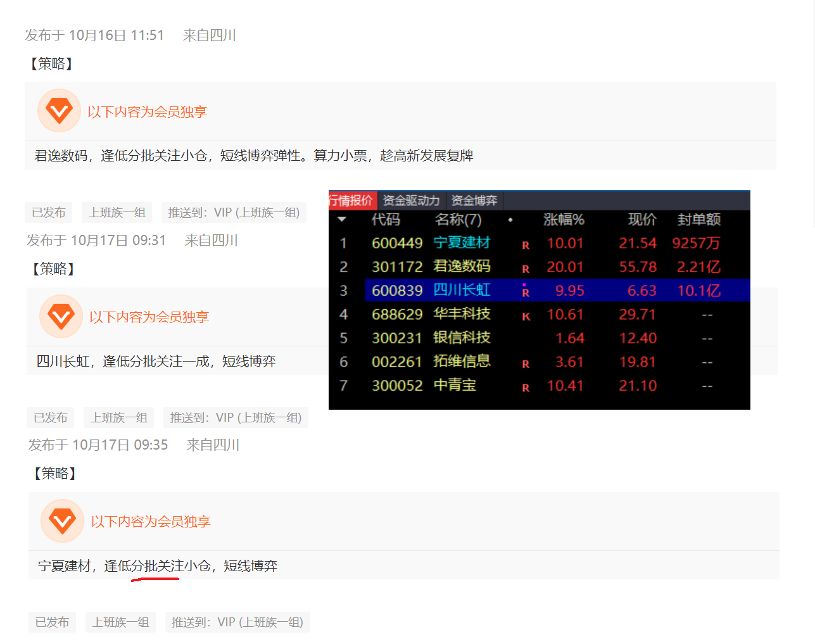Click stock code 688629
This screenshot has width=815, height=644.
[x=397, y=315]
